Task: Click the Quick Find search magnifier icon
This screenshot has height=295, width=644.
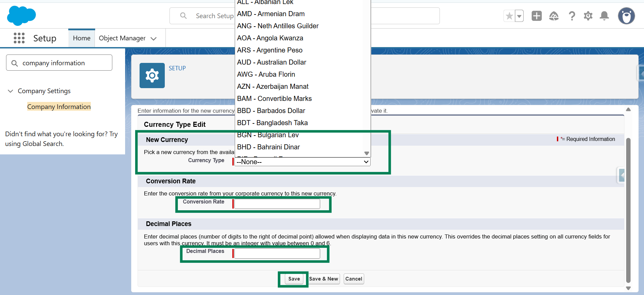Action: (x=14, y=63)
